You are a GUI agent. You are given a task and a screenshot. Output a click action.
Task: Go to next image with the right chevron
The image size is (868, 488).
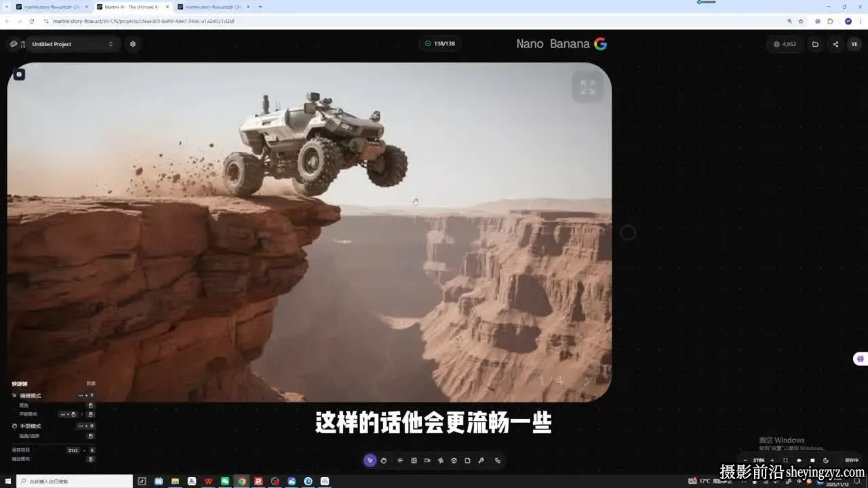(587, 381)
